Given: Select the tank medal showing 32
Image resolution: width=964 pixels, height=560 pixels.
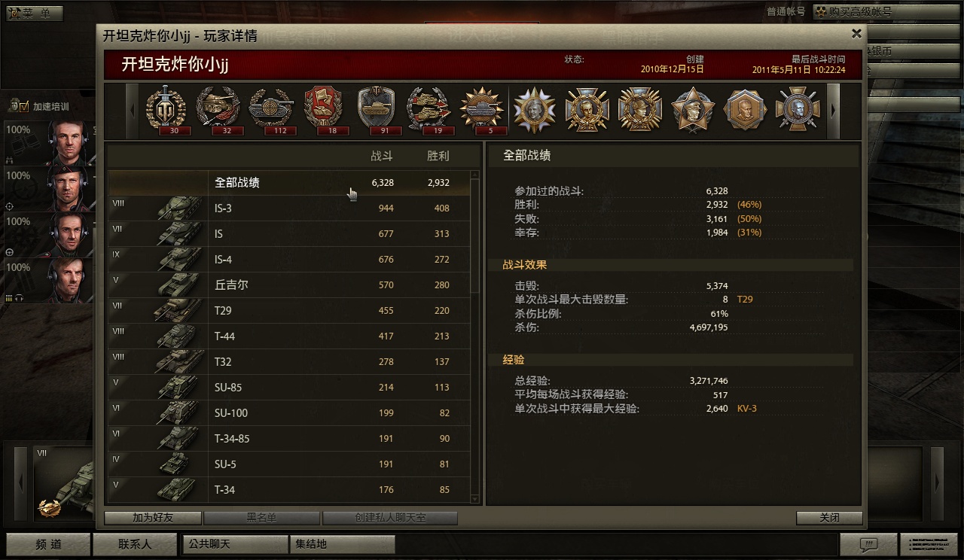Looking at the screenshot, I should click(218, 110).
